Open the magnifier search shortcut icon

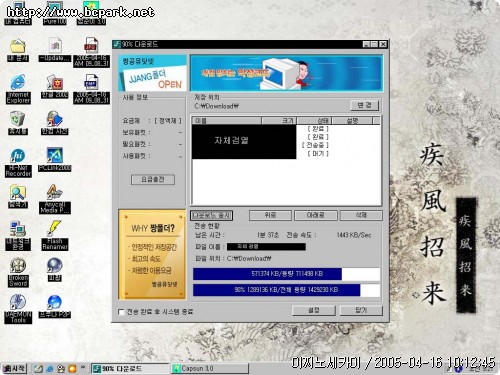(x=18, y=197)
